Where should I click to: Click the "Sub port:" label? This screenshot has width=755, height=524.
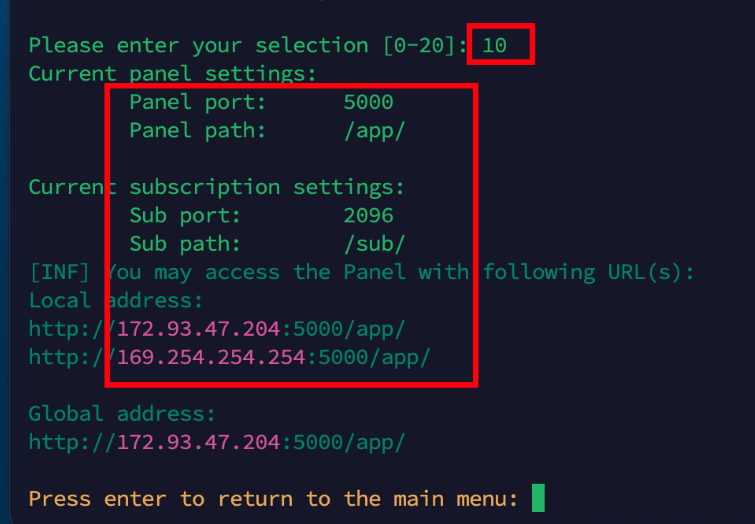pos(185,215)
